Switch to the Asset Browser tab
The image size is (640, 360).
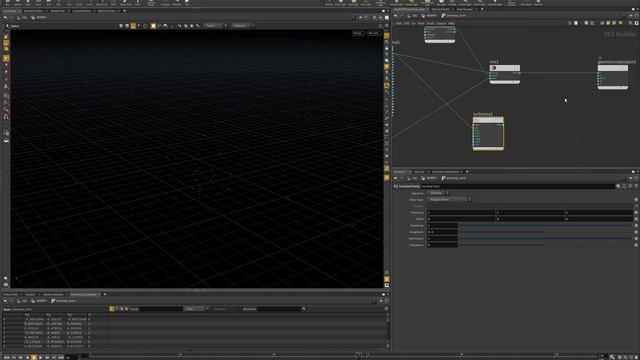(x=464, y=9)
